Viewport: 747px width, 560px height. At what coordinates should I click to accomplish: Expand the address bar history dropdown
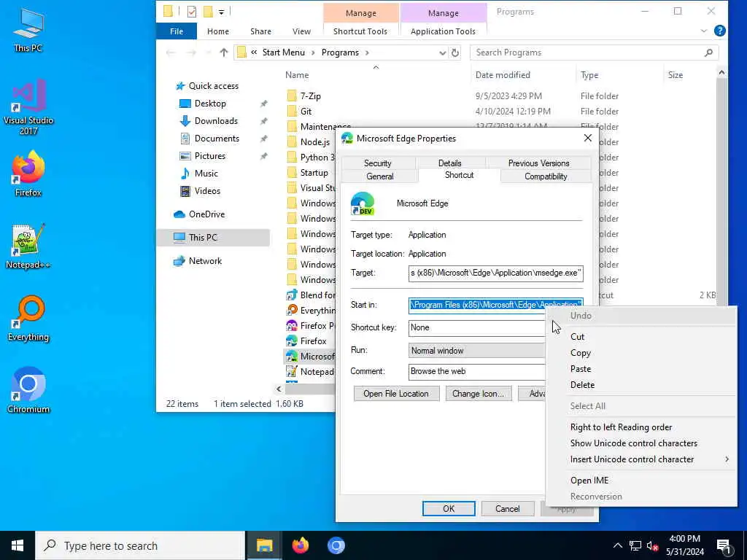tap(442, 52)
